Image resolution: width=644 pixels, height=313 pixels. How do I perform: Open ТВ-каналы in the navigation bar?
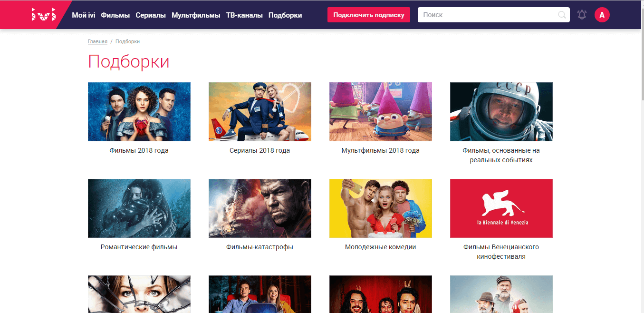click(x=244, y=15)
